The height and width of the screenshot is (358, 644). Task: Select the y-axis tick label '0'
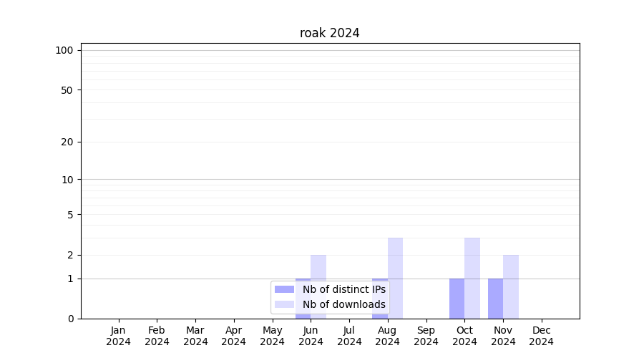70,319
